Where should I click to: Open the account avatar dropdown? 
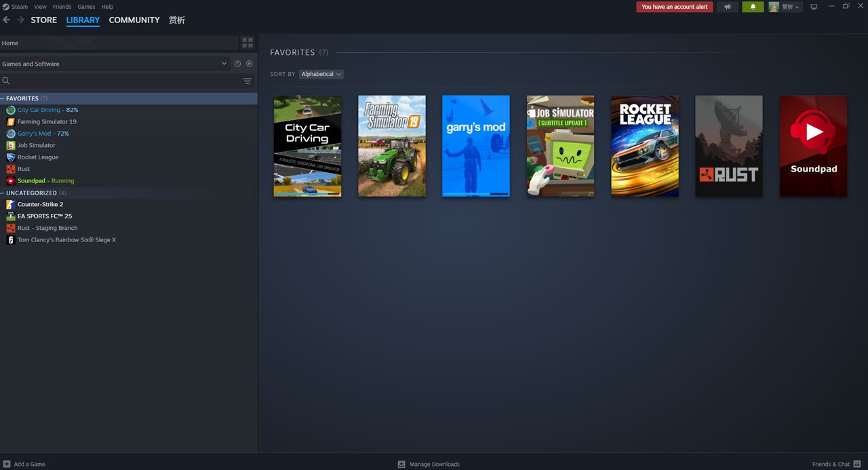tap(785, 7)
